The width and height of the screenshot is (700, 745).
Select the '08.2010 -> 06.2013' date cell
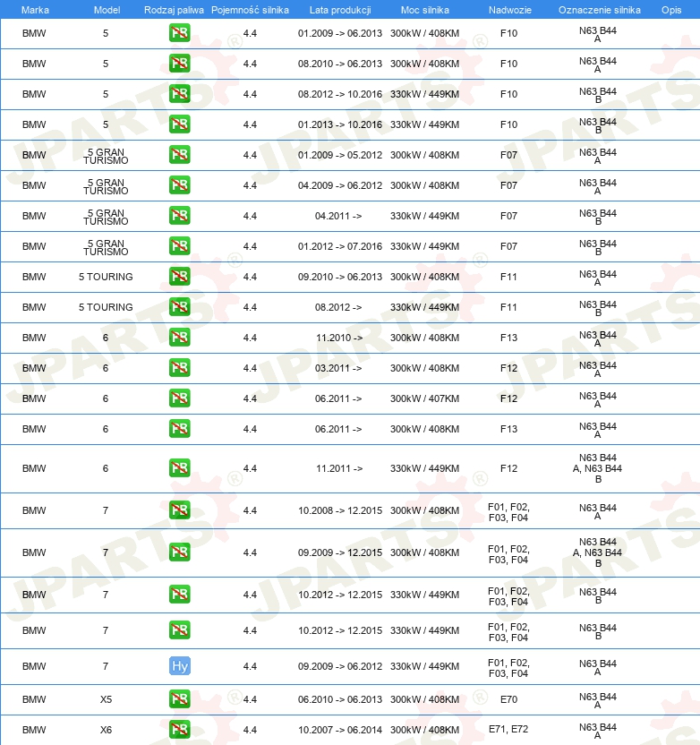(x=340, y=64)
